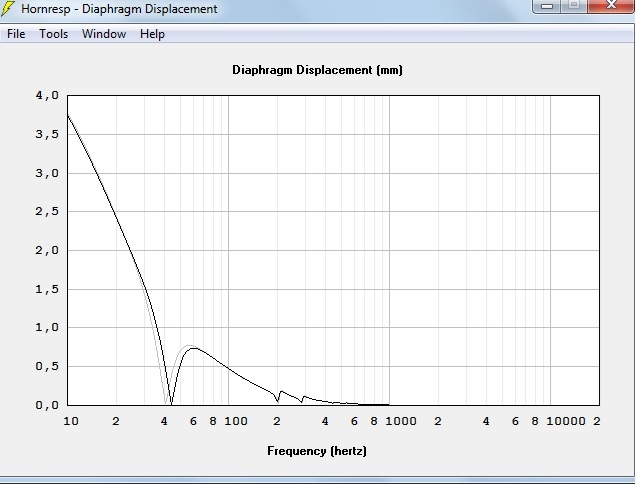
Task: Click the displacement curve peak near 60 Hz
Action: tap(194, 348)
